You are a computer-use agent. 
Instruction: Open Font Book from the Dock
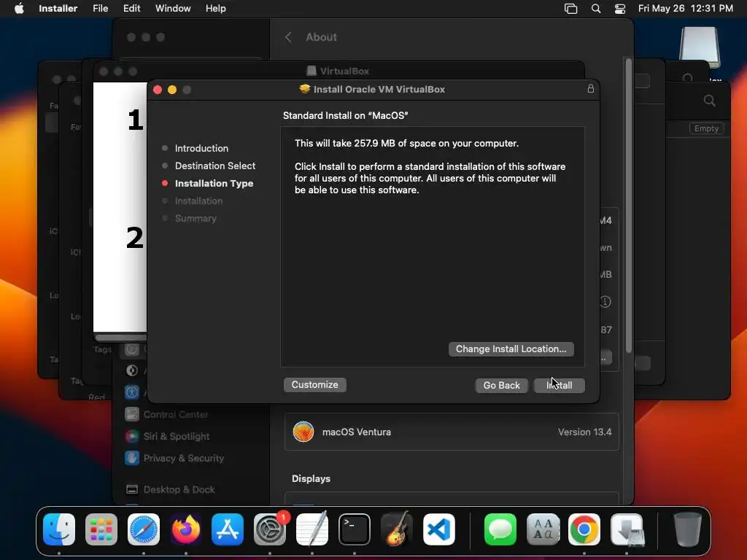(x=543, y=529)
